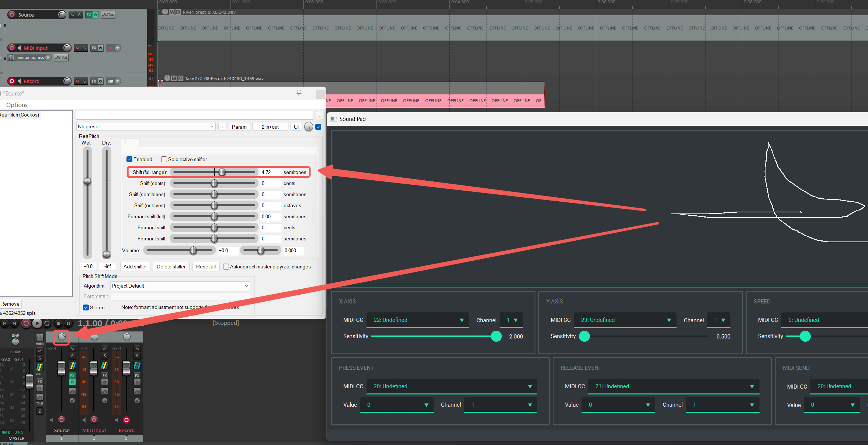Click the Add shifter button
The height and width of the screenshot is (445, 868).
pos(135,267)
